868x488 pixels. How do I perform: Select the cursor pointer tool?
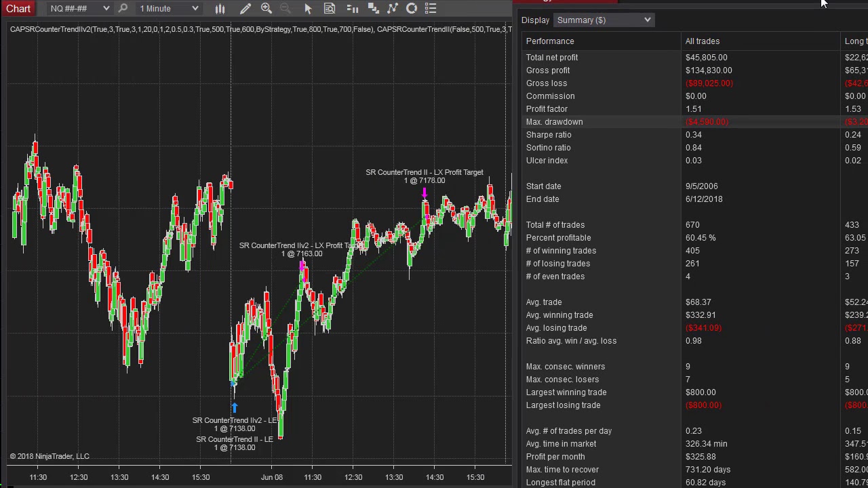click(x=308, y=8)
